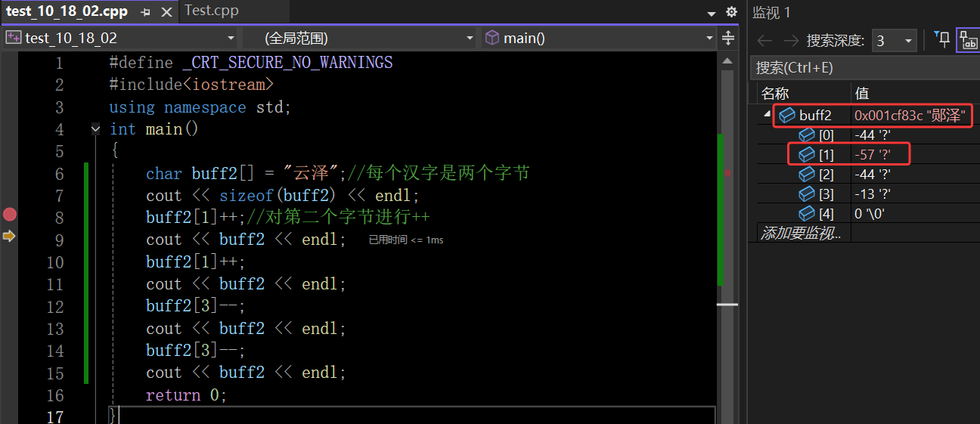Select the [4] watch row

pyautogui.click(x=868, y=214)
